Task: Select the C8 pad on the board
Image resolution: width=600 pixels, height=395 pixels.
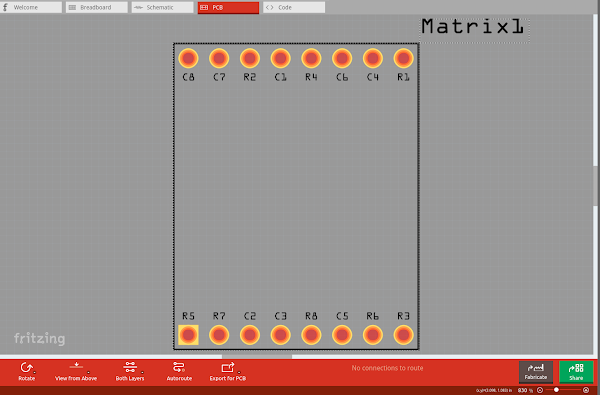Action: (x=188, y=58)
